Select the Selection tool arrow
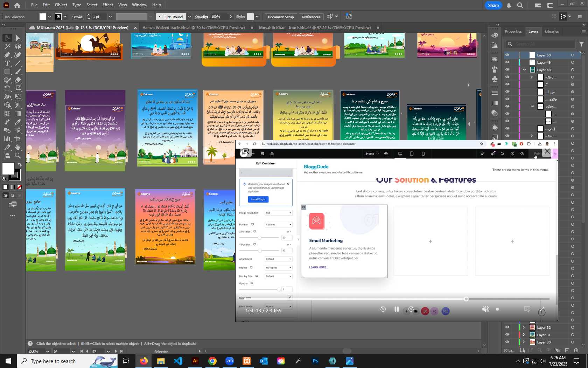This screenshot has width=588, height=368. 7,38
